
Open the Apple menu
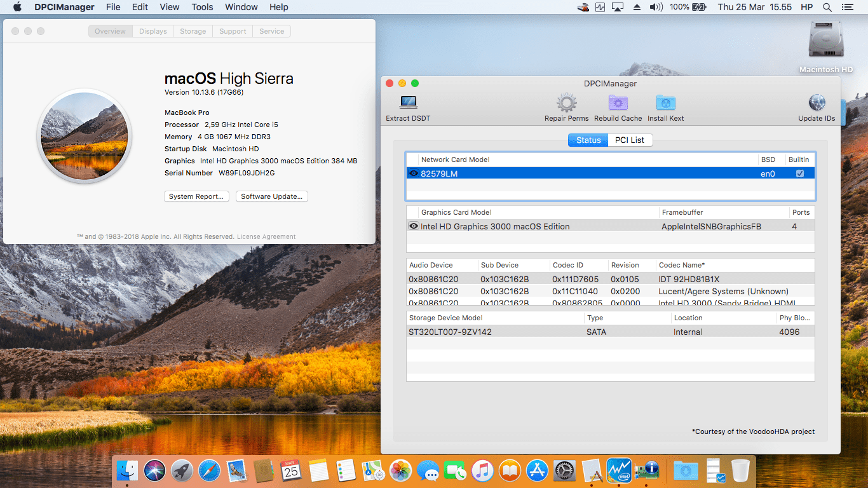pos(17,7)
